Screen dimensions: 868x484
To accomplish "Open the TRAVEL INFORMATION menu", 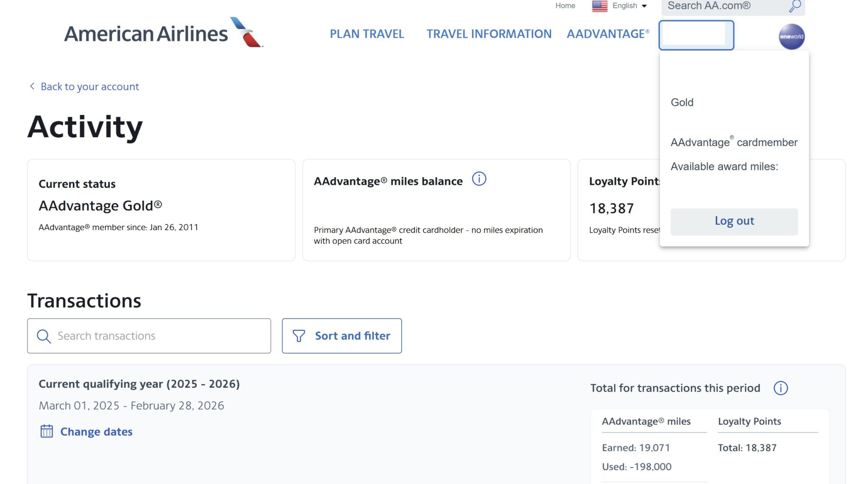I will click(x=489, y=34).
